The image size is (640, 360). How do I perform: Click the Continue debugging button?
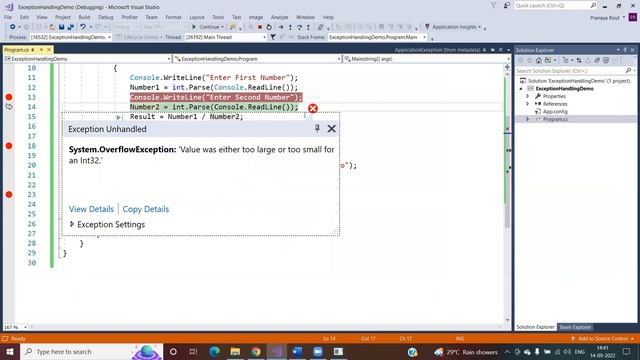(x=206, y=27)
